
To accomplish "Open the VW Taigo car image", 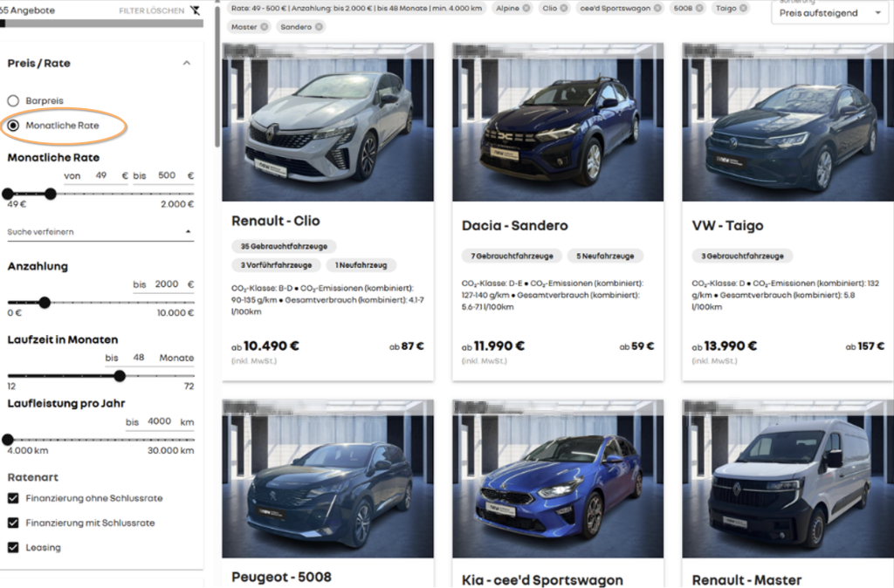I will click(x=788, y=122).
